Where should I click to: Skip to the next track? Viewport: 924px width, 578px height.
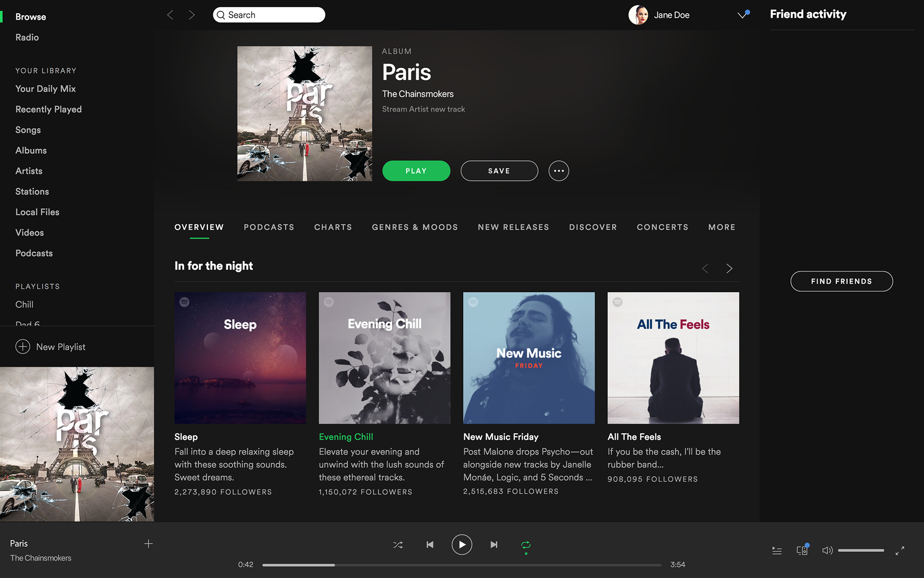click(x=494, y=545)
